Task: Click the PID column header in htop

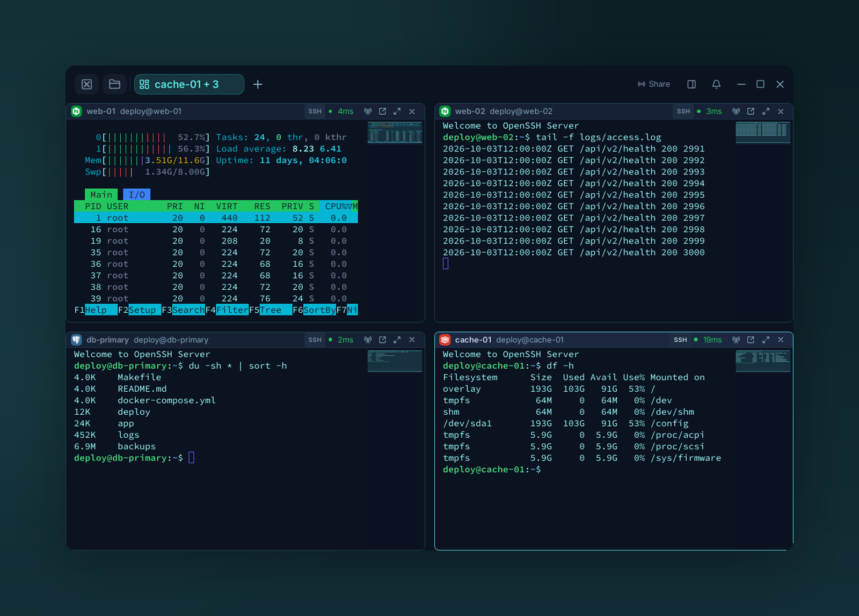Action: point(93,207)
